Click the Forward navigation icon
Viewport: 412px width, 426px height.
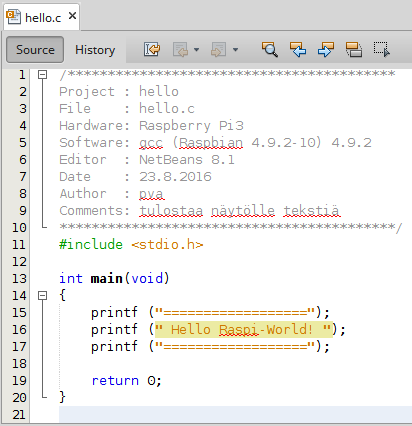[218, 50]
